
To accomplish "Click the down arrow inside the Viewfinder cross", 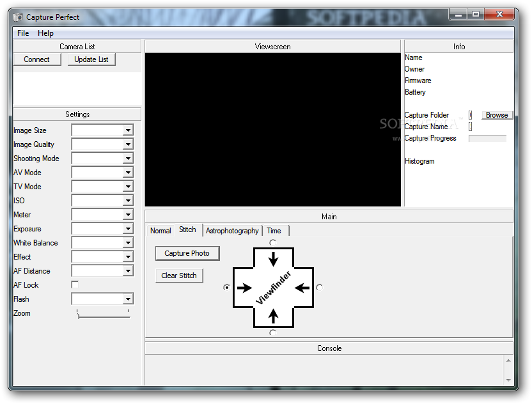I will [273, 259].
